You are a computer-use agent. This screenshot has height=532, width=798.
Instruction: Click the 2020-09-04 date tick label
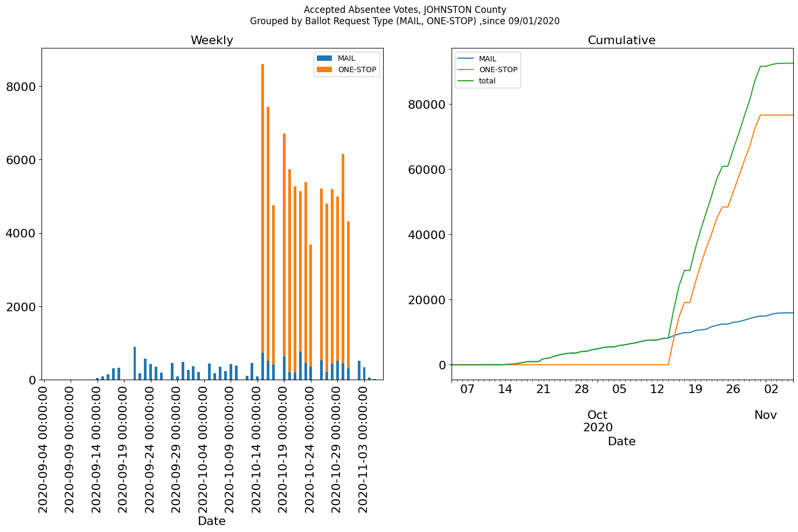click(44, 449)
